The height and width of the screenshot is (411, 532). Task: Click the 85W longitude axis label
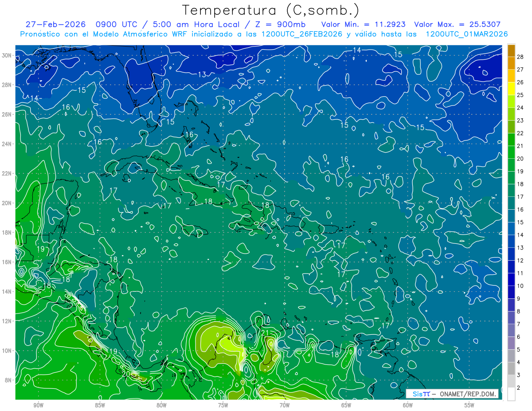click(x=100, y=405)
